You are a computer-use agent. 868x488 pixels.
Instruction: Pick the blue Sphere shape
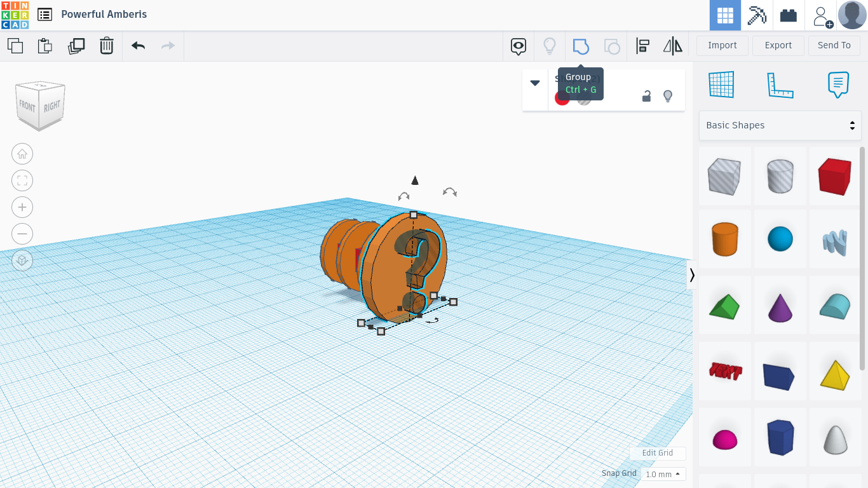[780, 240]
